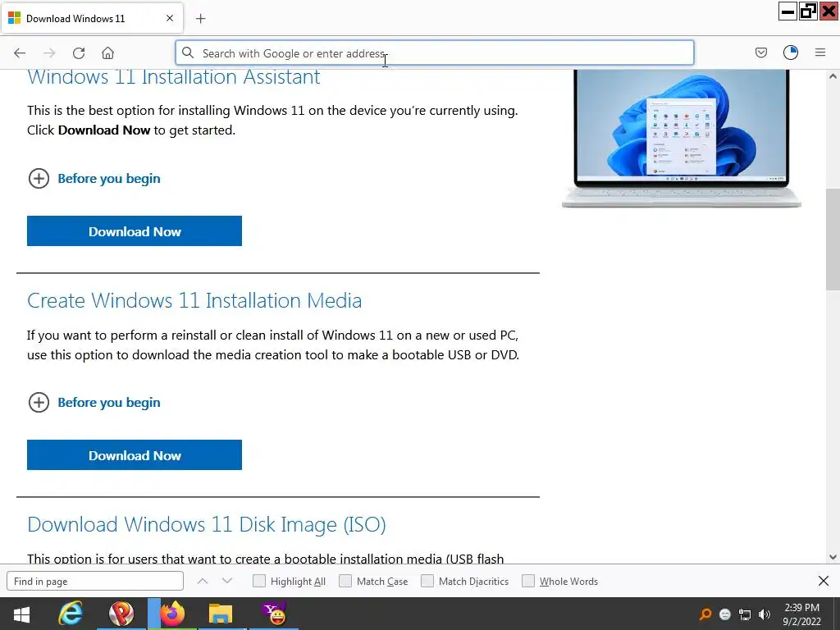The height and width of the screenshot is (630, 840).
Task: Minimize the browser window
Action: pyautogui.click(x=787, y=11)
